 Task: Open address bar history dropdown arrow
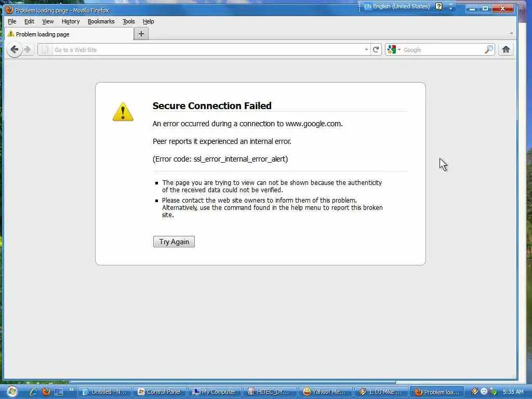pyautogui.click(x=366, y=50)
